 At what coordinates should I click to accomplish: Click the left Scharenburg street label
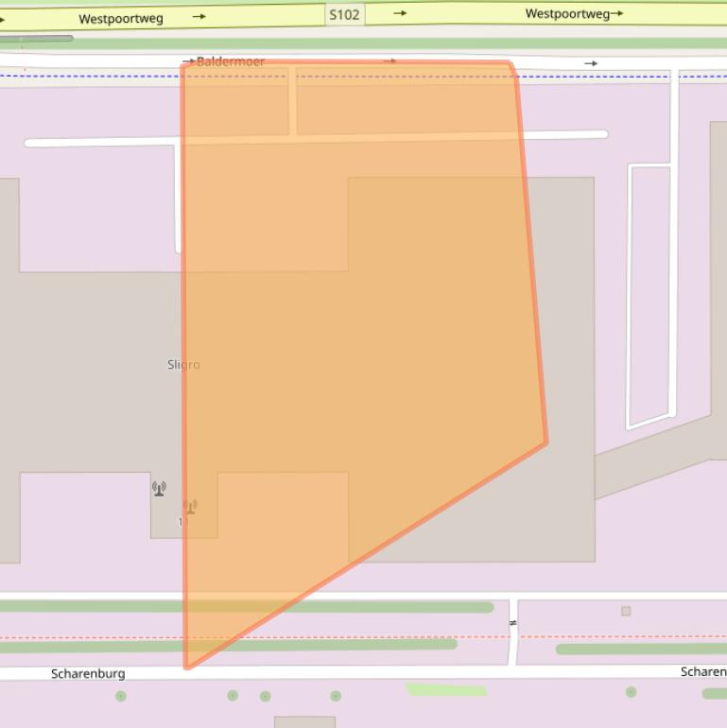coord(88,674)
